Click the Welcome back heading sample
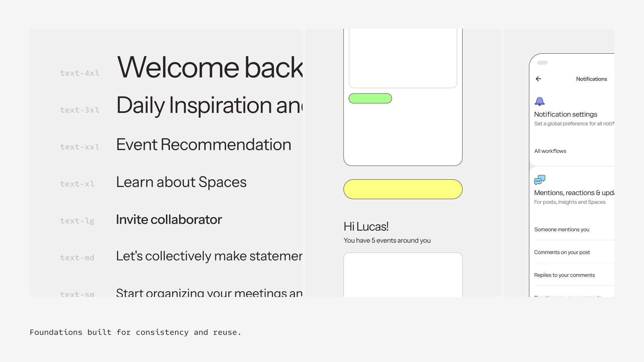Viewport: 644px width, 362px height. [210, 67]
